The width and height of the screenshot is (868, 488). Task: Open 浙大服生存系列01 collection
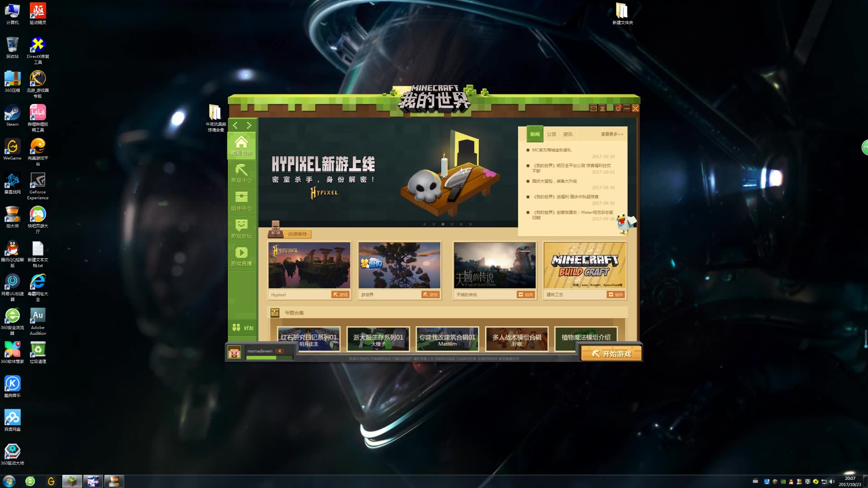[378, 339]
